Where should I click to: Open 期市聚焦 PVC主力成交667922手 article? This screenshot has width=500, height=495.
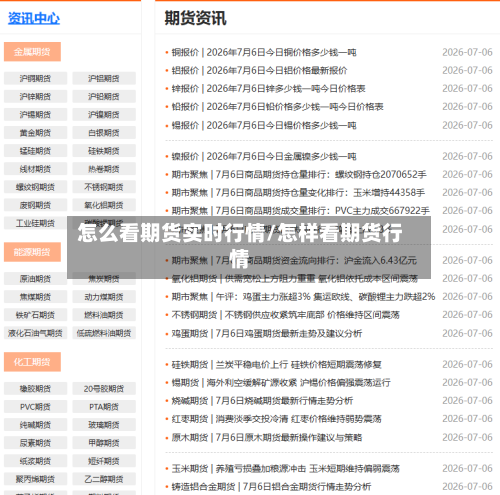(x=301, y=210)
